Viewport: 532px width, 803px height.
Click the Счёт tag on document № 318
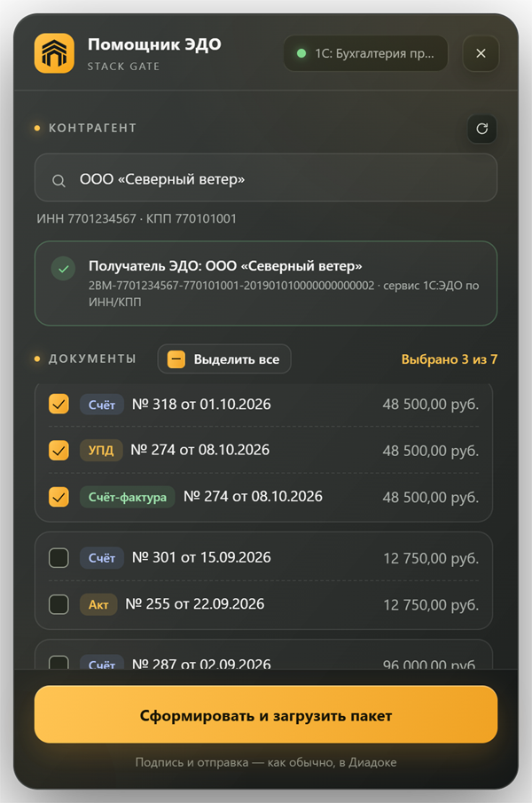102,405
